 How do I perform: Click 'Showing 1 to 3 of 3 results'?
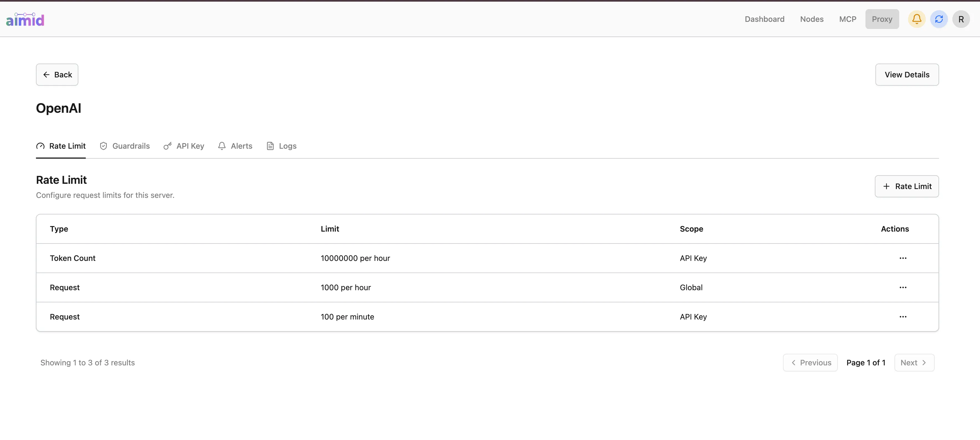pos(87,363)
